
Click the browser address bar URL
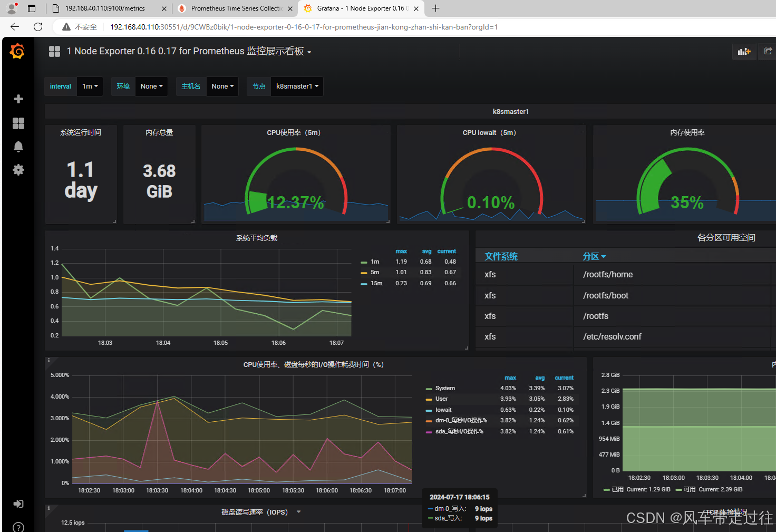[x=304, y=27]
